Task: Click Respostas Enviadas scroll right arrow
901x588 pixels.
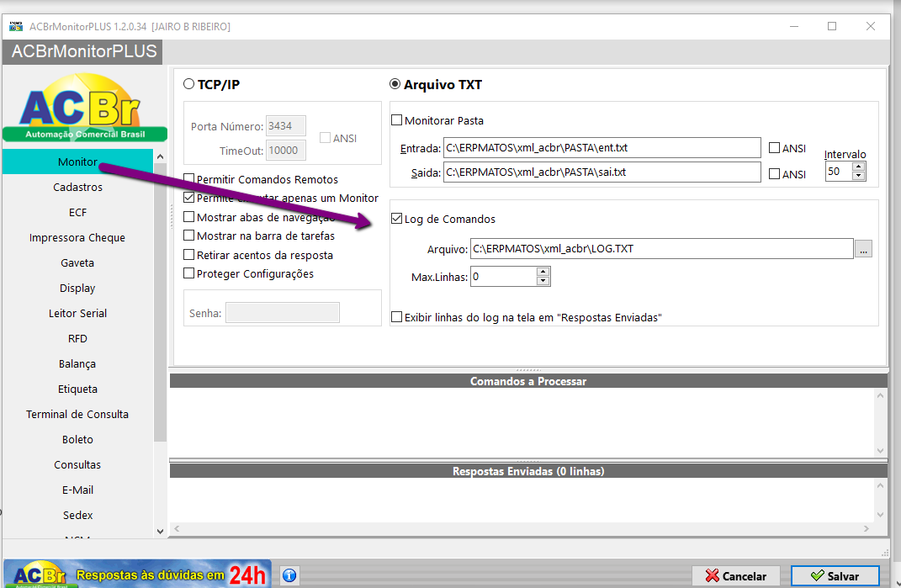Action: [x=866, y=528]
